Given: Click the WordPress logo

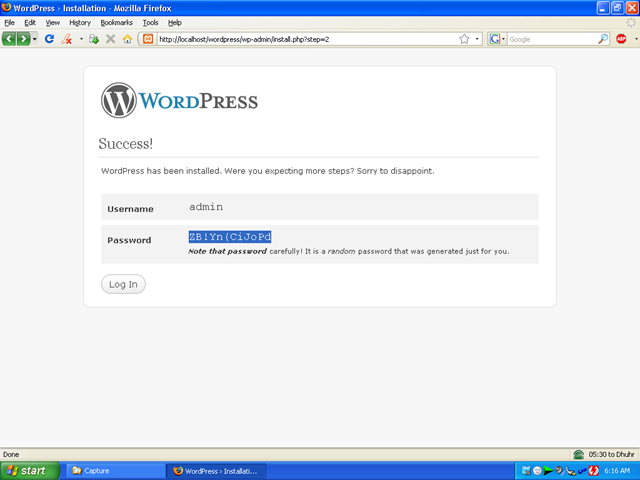Looking at the screenshot, I should pos(179,100).
